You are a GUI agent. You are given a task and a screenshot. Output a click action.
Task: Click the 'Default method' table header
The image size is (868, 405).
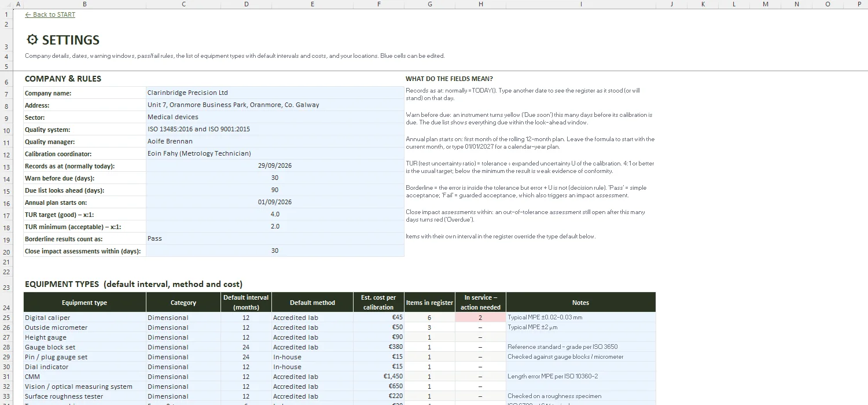click(312, 303)
